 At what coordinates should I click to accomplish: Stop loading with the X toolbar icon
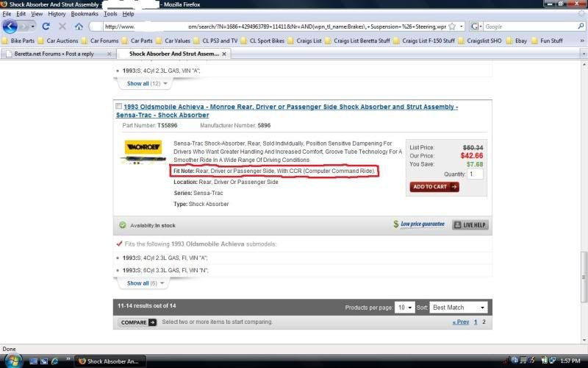[x=62, y=26]
